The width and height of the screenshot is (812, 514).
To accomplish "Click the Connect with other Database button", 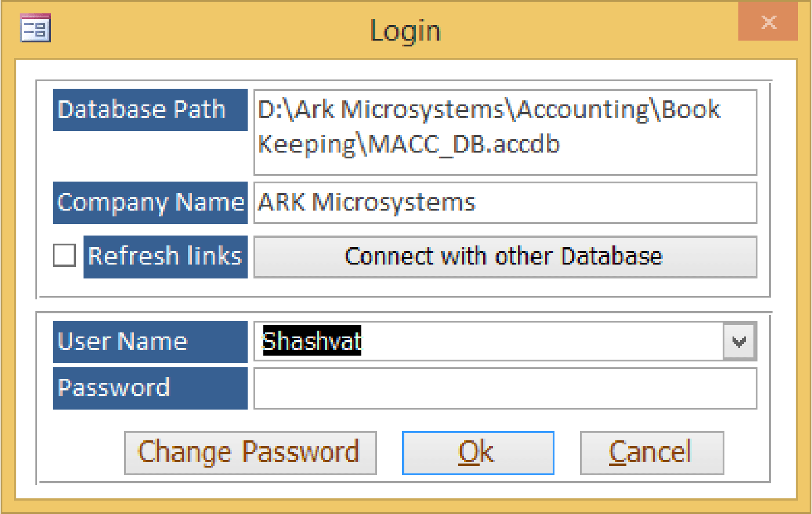I will click(505, 256).
